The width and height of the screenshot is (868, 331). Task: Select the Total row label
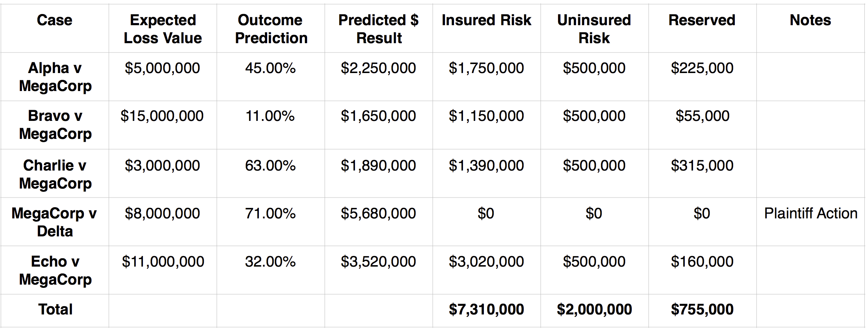[55, 309]
